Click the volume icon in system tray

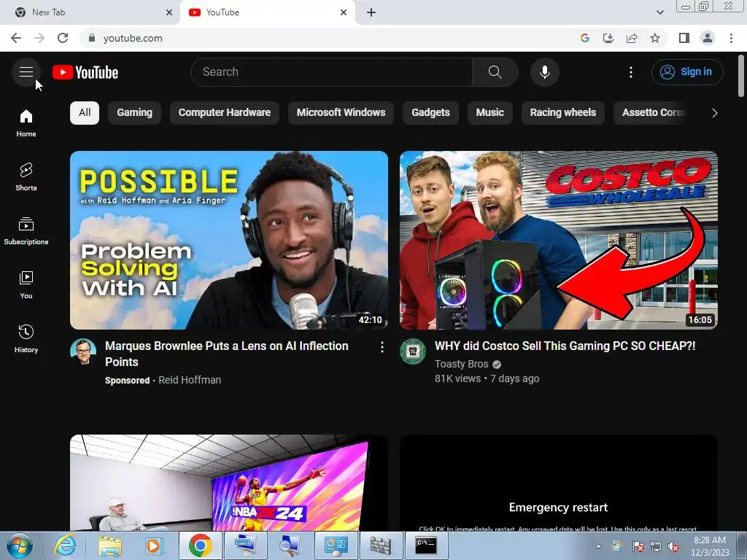coord(673,547)
